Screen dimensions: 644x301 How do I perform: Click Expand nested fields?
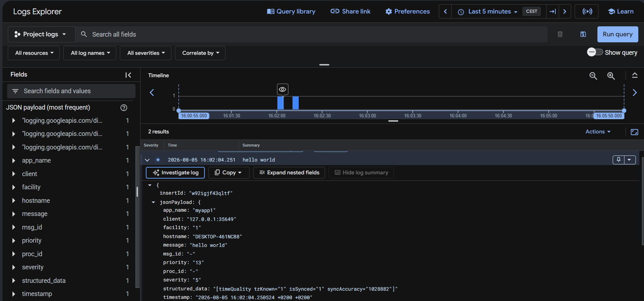pos(289,173)
